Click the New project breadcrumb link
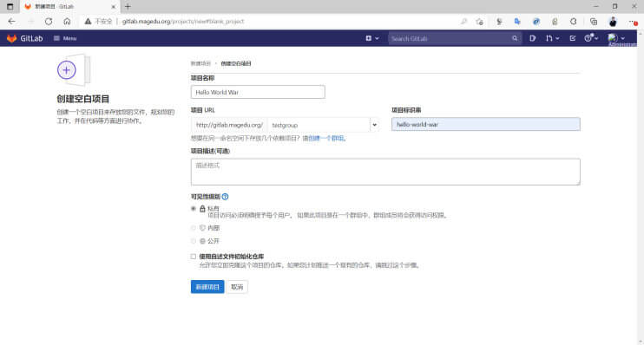The height and width of the screenshot is (345, 644). (x=200, y=63)
